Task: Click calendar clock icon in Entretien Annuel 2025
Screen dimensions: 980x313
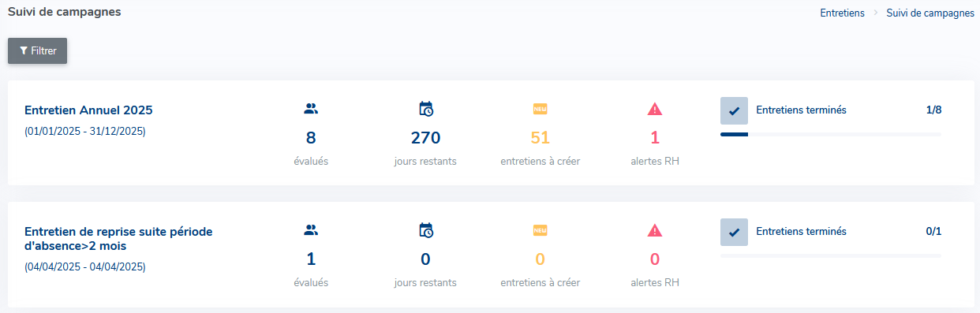Action: pos(426,109)
